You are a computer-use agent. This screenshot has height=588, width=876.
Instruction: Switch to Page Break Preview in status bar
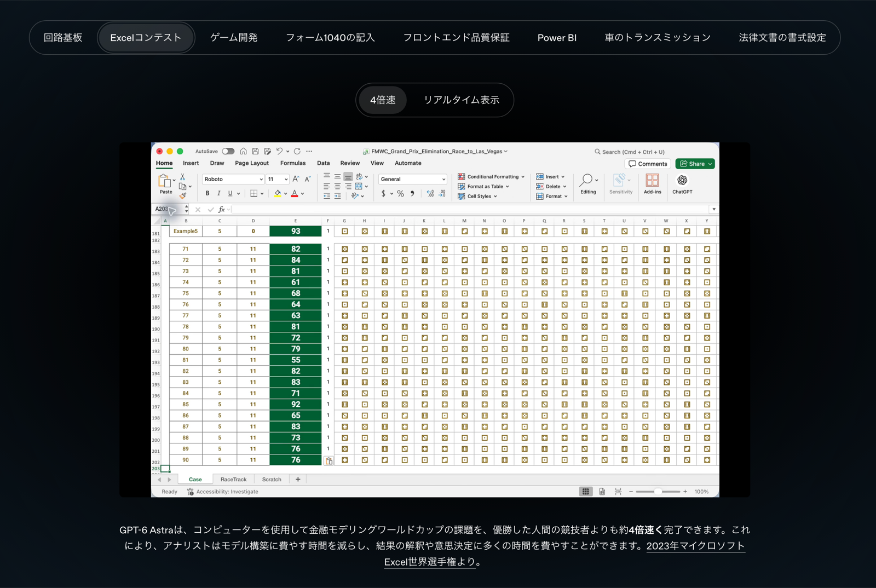[618, 492]
